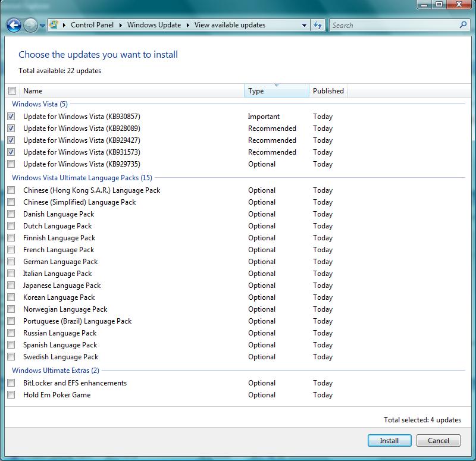Check Dutch Language Pack checkbox
This screenshot has height=461, width=476.
tap(11, 226)
